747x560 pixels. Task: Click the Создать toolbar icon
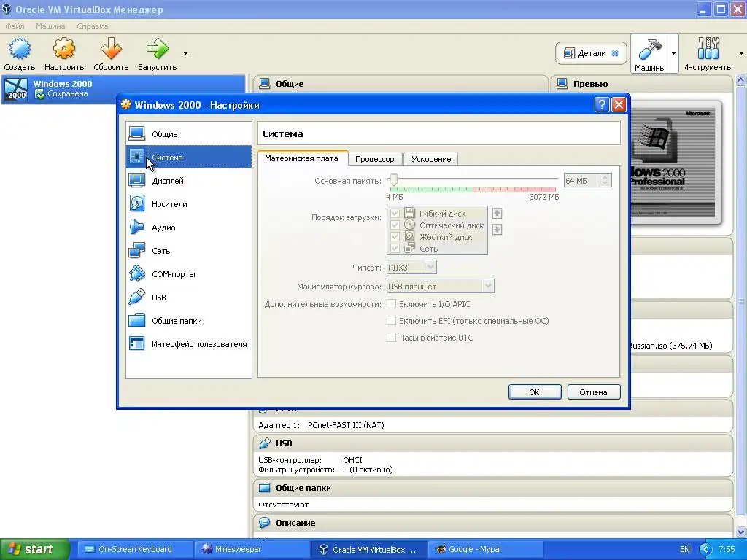(20, 49)
